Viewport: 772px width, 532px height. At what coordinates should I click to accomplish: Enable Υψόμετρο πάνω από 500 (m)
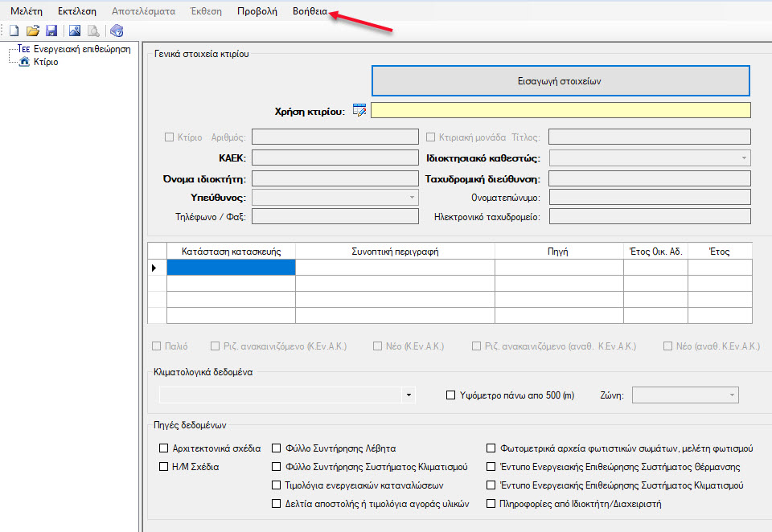coord(450,395)
